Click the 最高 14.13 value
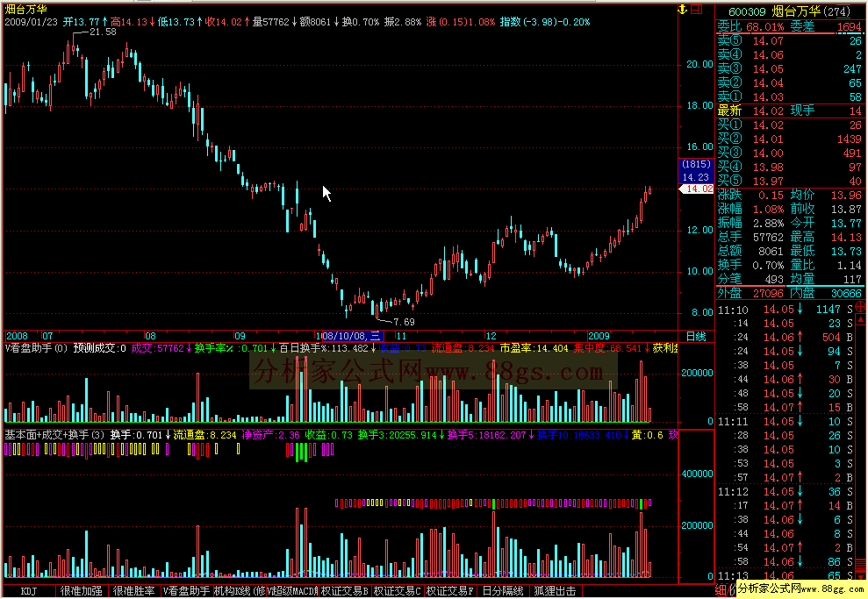 point(846,238)
